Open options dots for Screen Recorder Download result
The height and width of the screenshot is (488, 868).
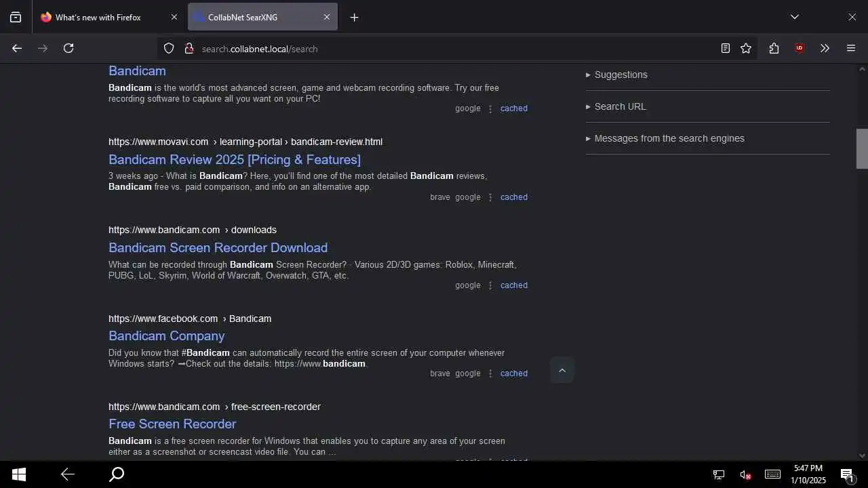490,285
